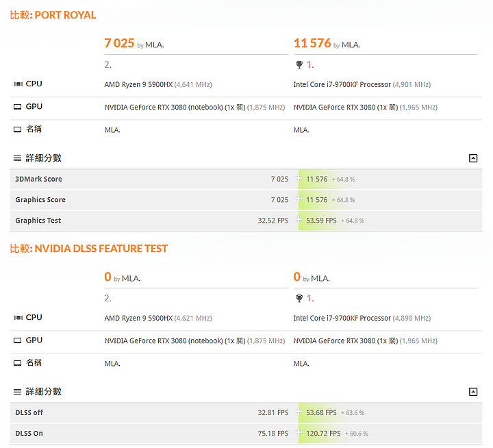Image resolution: width=493 pixels, height=448 pixels.
Task: Select Intel Core i7-9700KF (4,901 MHz) text
Action: point(362,84)
